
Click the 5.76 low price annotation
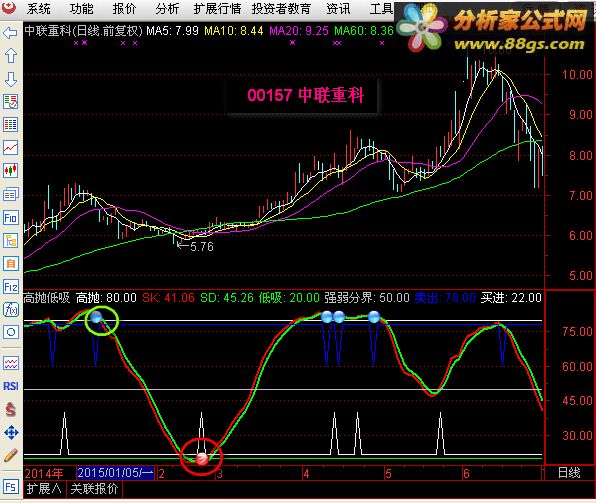201,247
